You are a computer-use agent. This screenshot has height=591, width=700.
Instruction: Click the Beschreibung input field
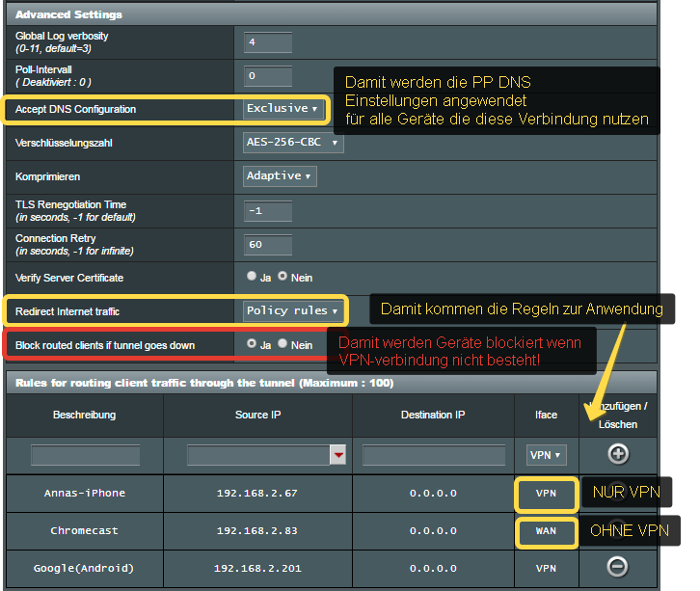tap(85, 455)
